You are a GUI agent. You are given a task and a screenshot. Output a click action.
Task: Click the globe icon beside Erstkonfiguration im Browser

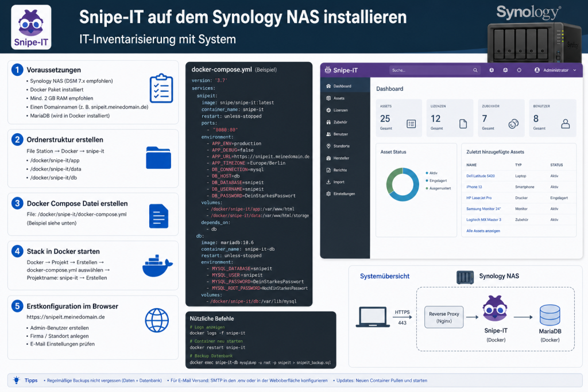coord(157,320)
